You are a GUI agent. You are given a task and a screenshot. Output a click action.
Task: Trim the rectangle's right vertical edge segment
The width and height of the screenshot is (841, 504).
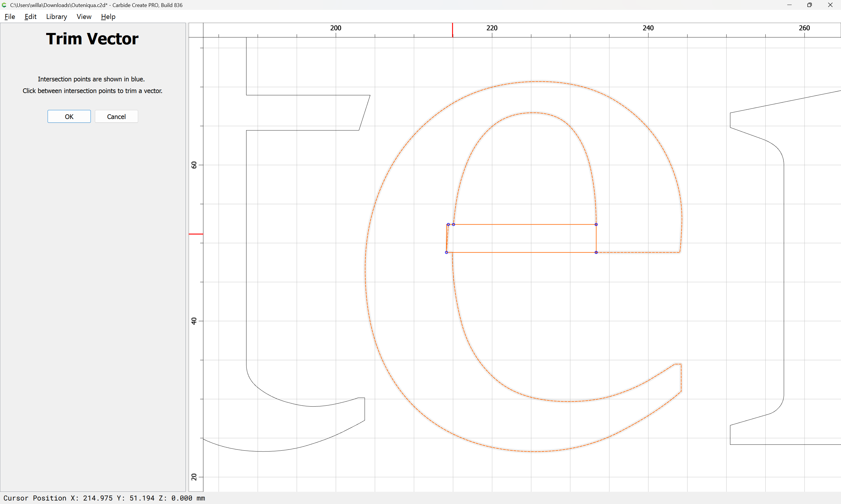pyautogui.click(x=596, y=238)
